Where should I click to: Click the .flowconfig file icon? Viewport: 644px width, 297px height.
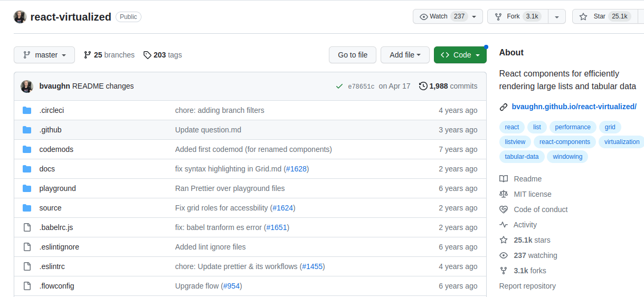27,286
